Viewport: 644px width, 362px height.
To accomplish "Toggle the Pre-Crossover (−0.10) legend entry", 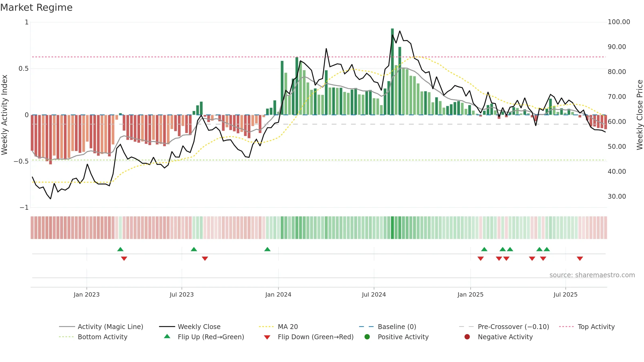I will point(504,327).
